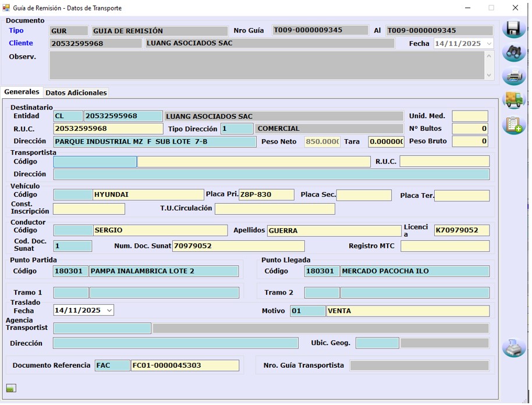Select the Documento Referencia number field

coord(185,365)
